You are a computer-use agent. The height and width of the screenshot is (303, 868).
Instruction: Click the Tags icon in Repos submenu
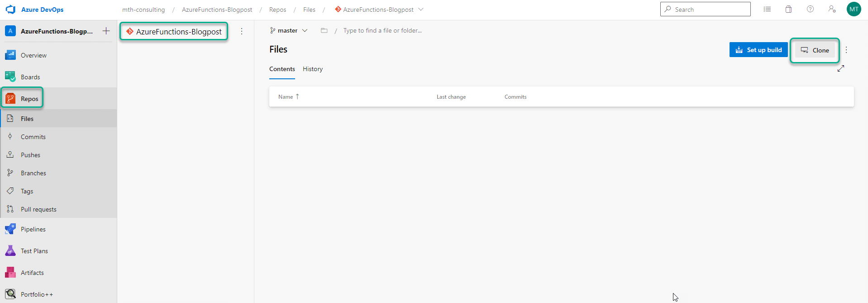pos(10,191)
